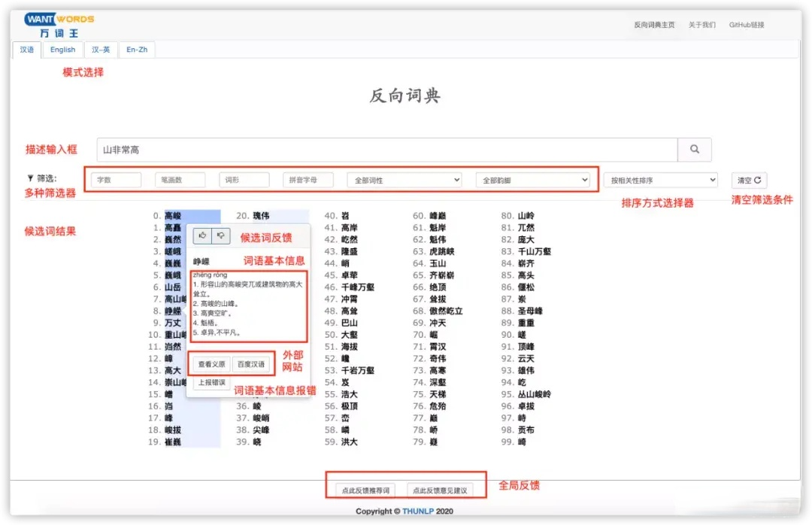Open the 全部韵脚 dropdown
This screenshot has height=525, width=812.
[533, 180]
